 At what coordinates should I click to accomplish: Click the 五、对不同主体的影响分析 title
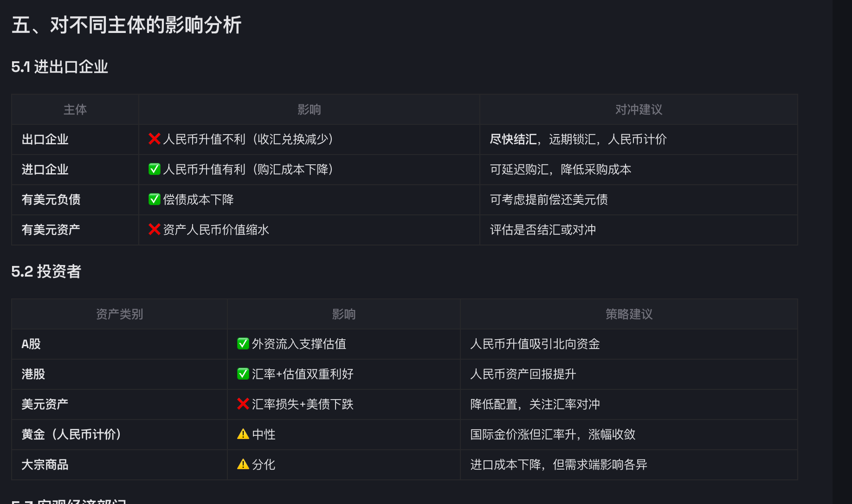(x=126, y=25)
